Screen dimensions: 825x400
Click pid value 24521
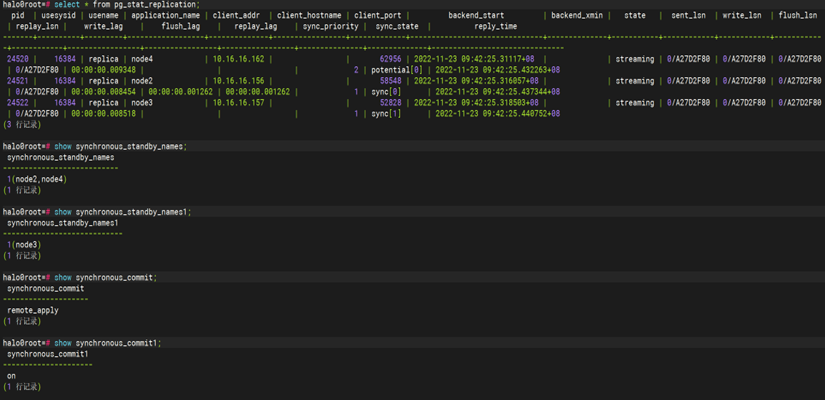point(18,81)
